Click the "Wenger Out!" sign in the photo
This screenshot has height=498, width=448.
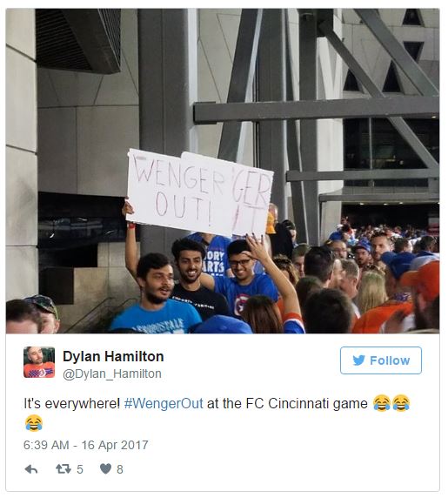click(199, 192)
